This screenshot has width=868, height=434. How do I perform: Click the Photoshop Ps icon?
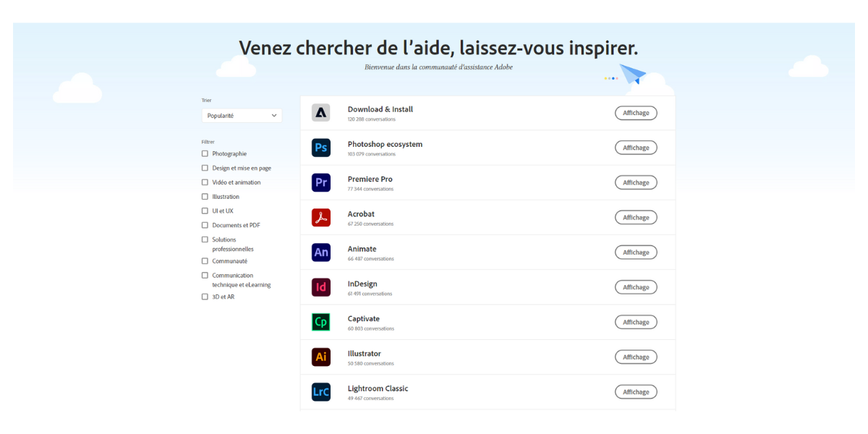(321, 148)
